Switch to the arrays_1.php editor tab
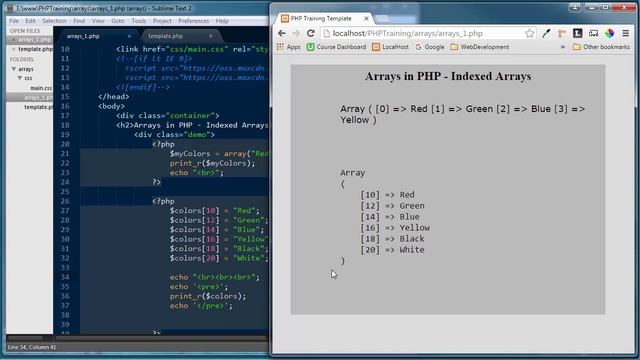The image size is (640, 360). (83, 36)
